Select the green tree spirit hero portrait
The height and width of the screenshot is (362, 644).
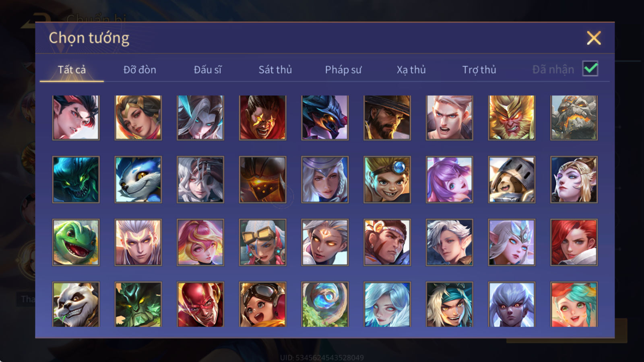pos(138,304)
